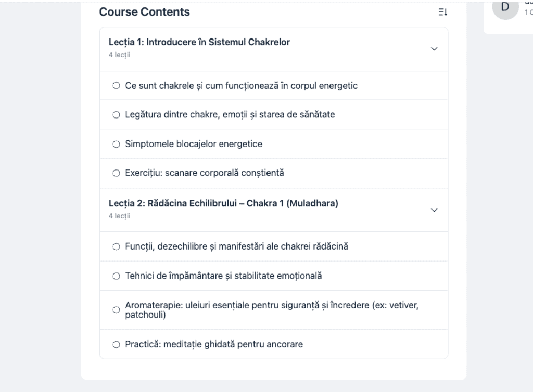Check the Aromaterapie lesson circle
The image size is (533, 392).
click(x=116, y=310)
